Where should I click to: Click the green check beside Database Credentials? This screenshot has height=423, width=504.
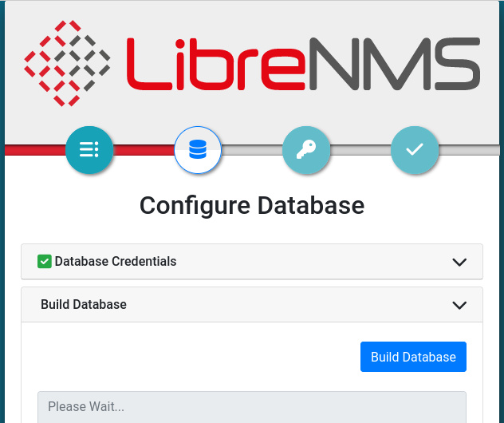coord(45,261)
